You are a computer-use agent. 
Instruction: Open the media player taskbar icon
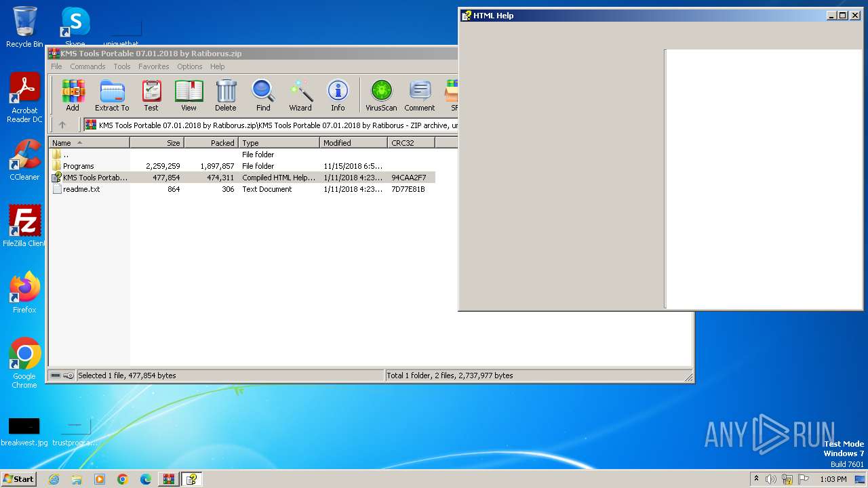tap(100, 479)
